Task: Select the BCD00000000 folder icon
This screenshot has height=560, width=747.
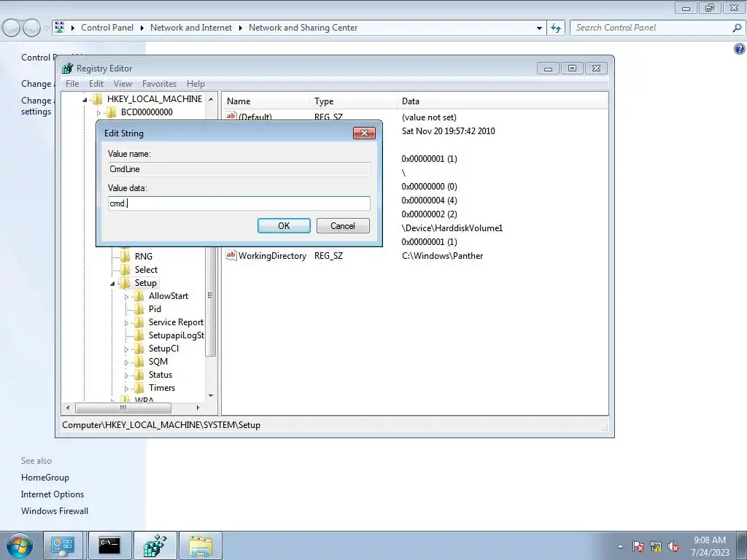Action: 111,112
